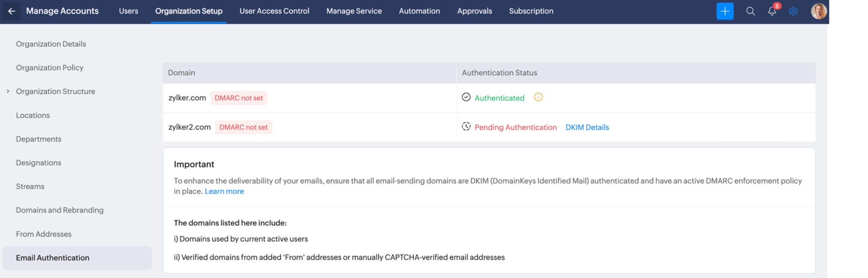
Task: Click the blue plus add button
Action: (725, 11)
